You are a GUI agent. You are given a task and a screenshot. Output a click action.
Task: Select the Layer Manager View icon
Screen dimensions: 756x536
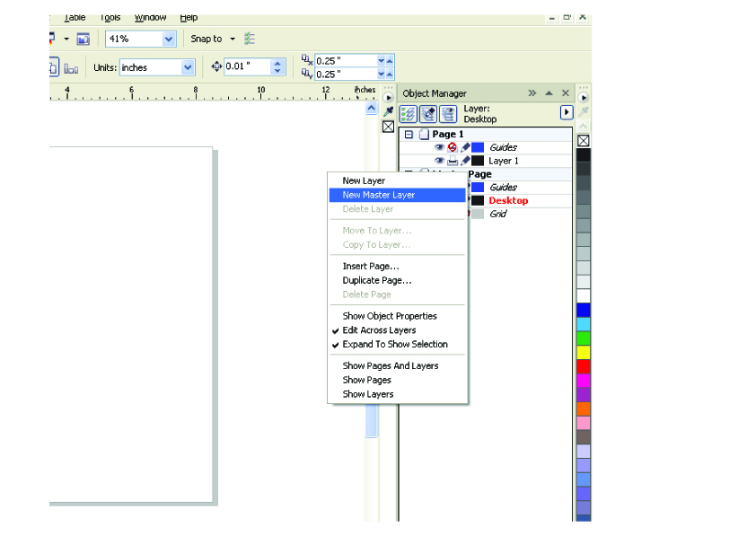click(x=447, y=114)
